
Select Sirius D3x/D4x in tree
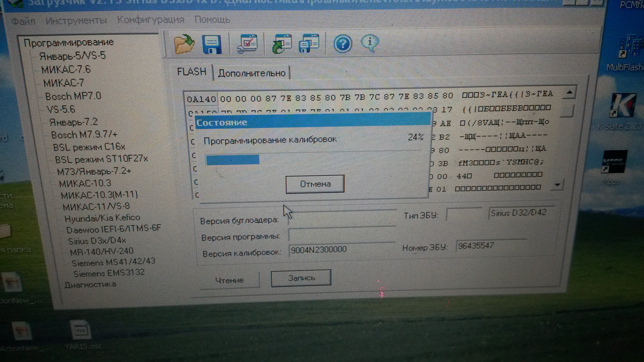pyautogui.click(x=97, y=241)
